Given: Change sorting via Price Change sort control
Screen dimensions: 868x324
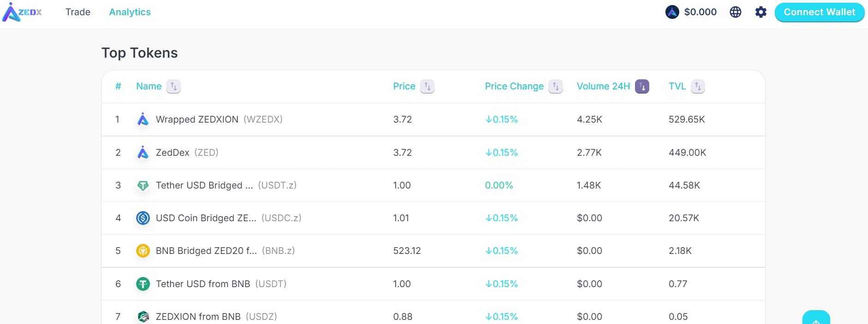Looking at the screenshot, I should 556,86.
